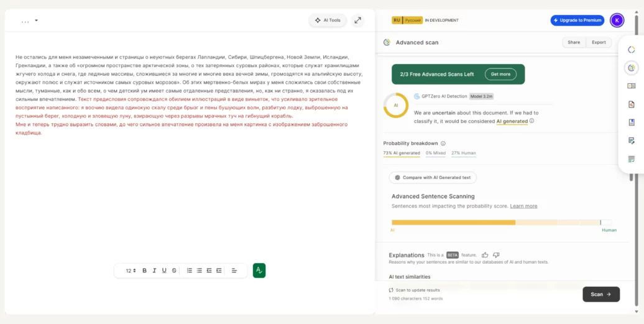The image size is (644, 324).
Task: Give thumbs up to Explanations feature
Action: point(485,255)
